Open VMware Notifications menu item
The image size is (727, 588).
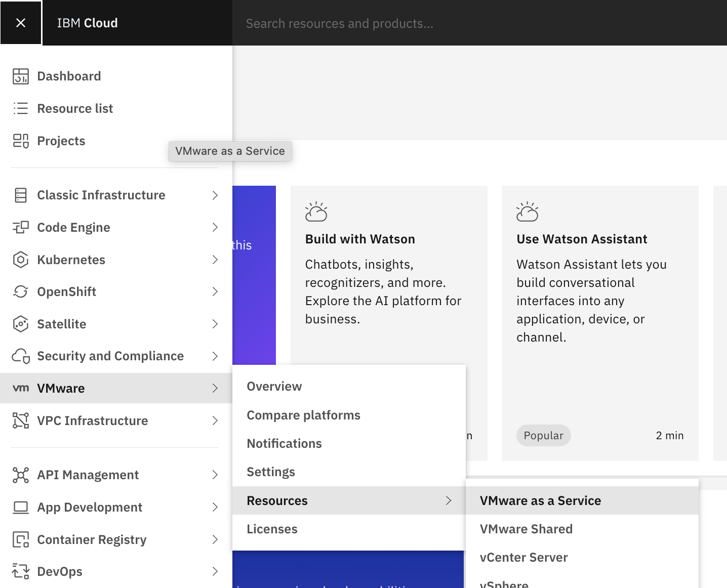(x=349, y=443)
